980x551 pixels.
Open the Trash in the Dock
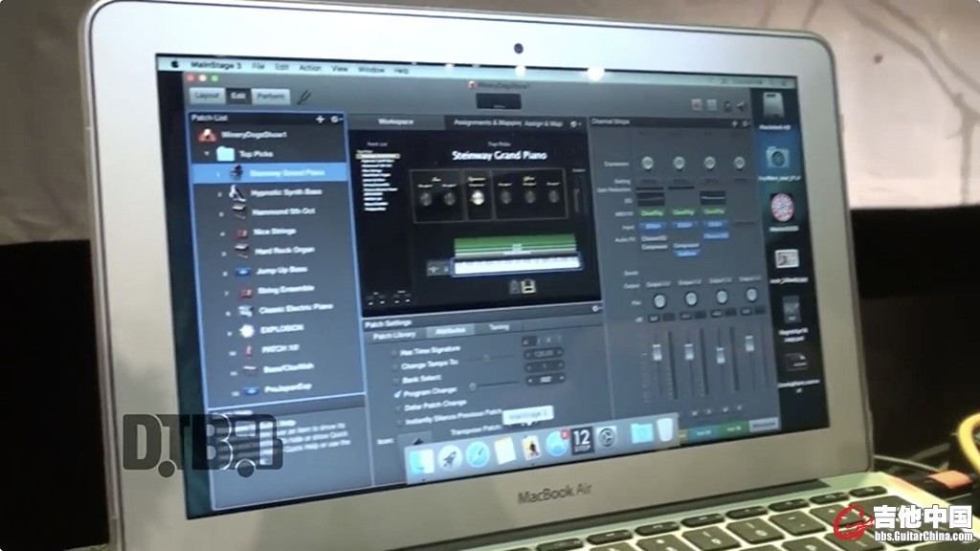pos(666,430)
